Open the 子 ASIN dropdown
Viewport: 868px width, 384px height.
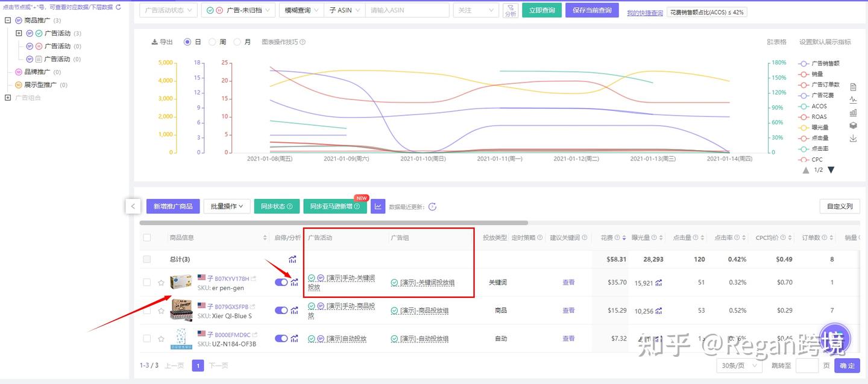(x=345, y=10)
